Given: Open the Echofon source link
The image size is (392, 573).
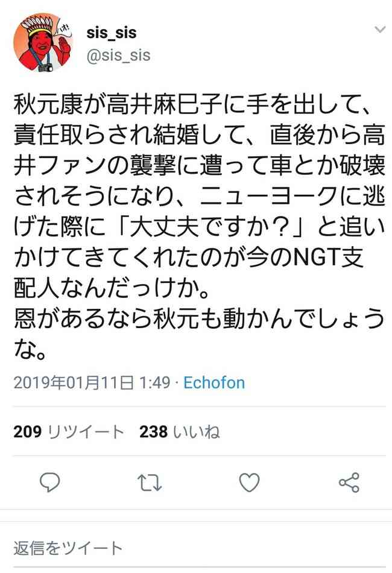Looking at the screenshot, I should 214,382.
